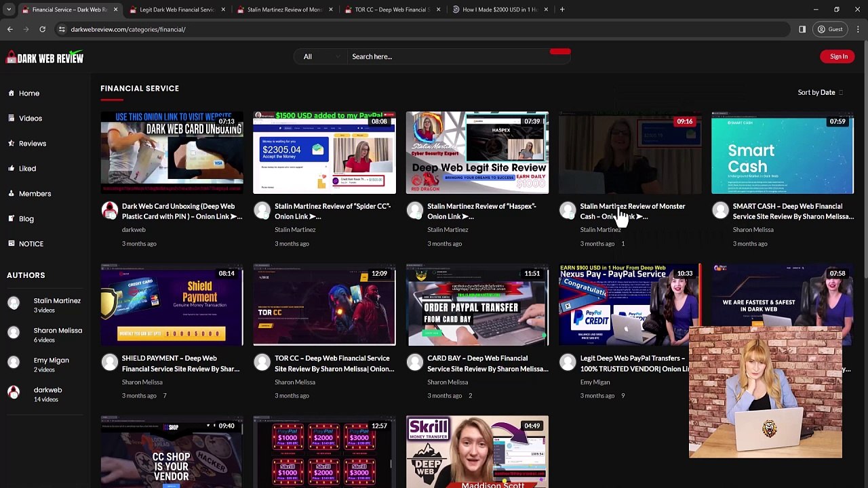The width and height of the screenshot is (868, 488).
Task: Click the Sign In button
Action: click(x=838, y=56)
